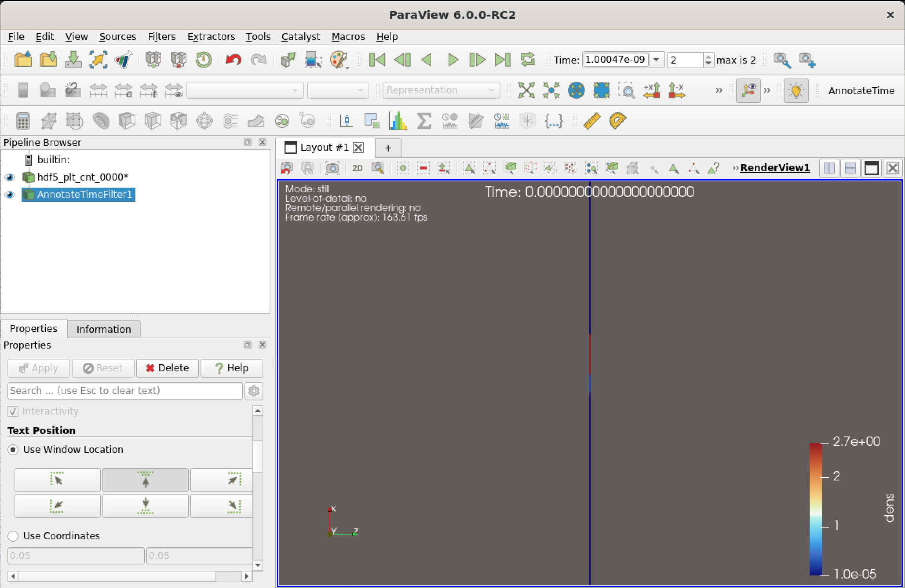Expand the view toolbar overflow before RenderView1
905x588 pixels.
(x=735, y=168)
